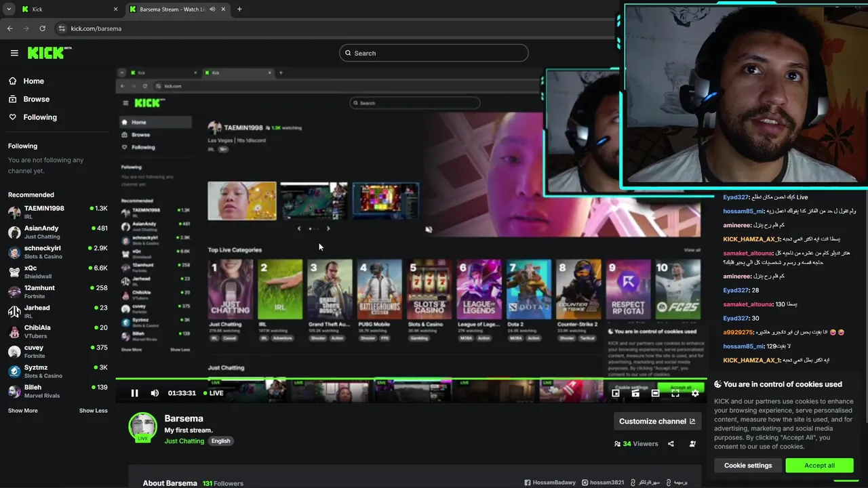Click the 01:33:31 stream timer
This screenshot has height=488, width=868.
tap(182, 393)
